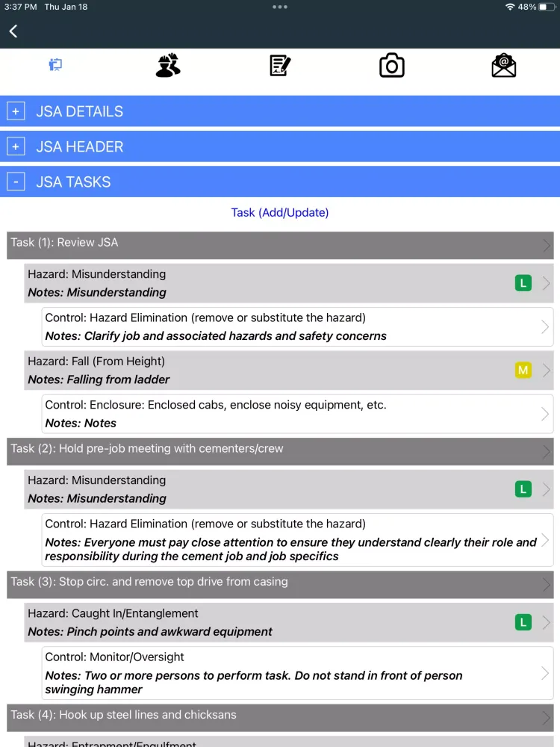Open control 'Clarify job and associated hazards'
Viewport: 560px width, 747px height.
coord(297,327)
